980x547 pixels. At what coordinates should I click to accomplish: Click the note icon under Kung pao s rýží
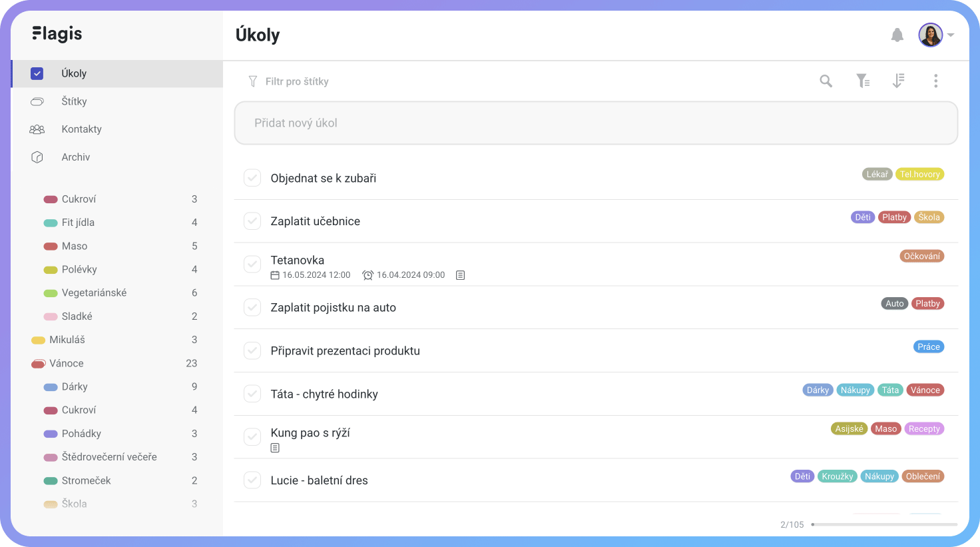(x=275, y=448)
